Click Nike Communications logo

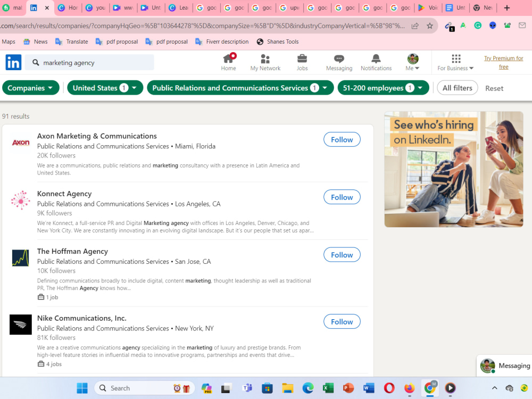pyautogui.click(x=20, y=325)
